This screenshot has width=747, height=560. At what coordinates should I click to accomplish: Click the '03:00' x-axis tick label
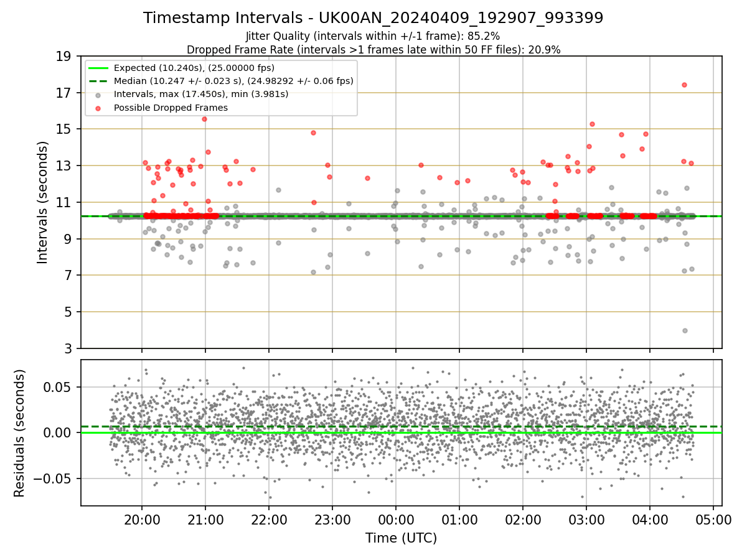point(586,520)
